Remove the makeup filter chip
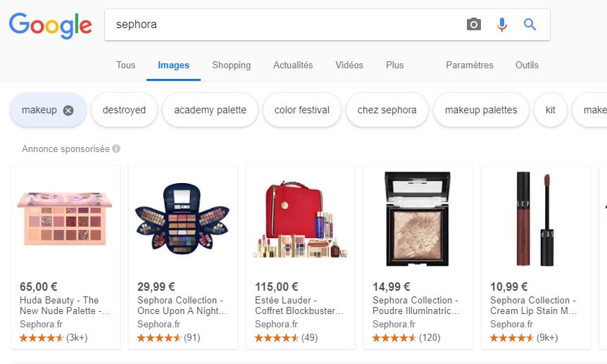The width and height of the screenshot is (607, 364). (68, 110)
